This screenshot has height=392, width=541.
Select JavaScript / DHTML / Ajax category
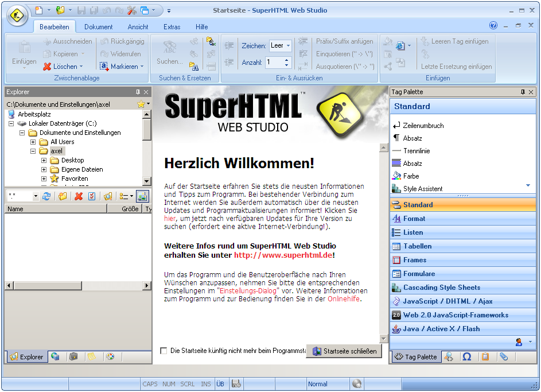click(462, 301)
